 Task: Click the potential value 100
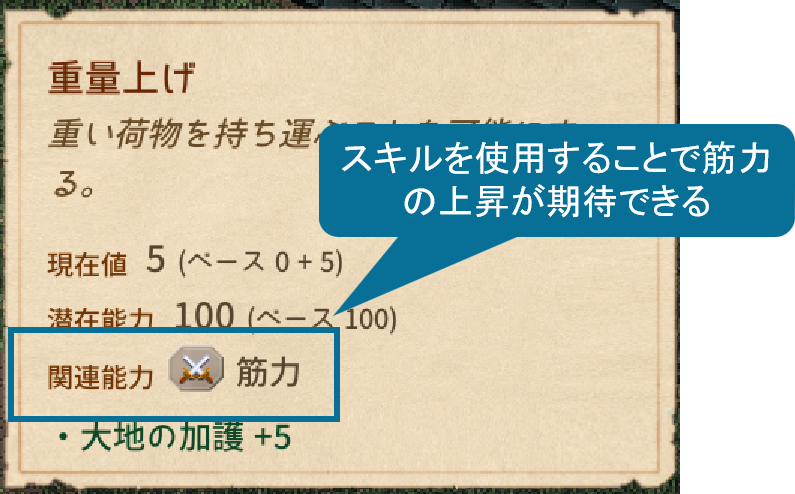pos(204,315)
